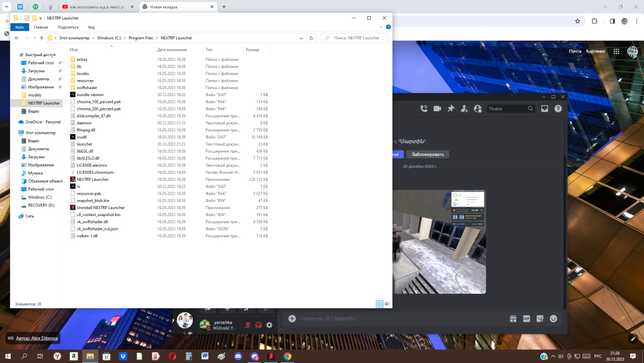
Task: Click the 'Поиск: NEXTRP Launcher' search box
Action: (x=354, y=38)
